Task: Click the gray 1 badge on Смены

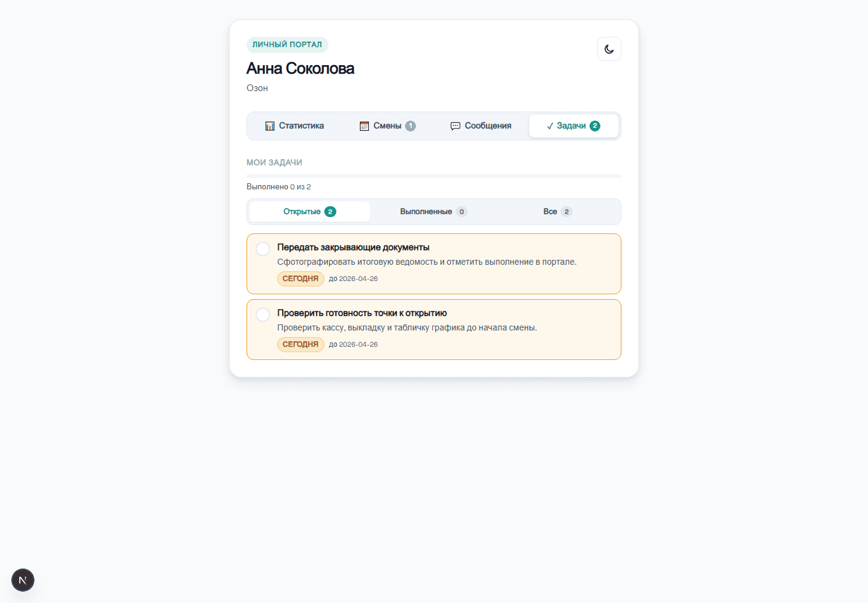Action: click(410, 126)
